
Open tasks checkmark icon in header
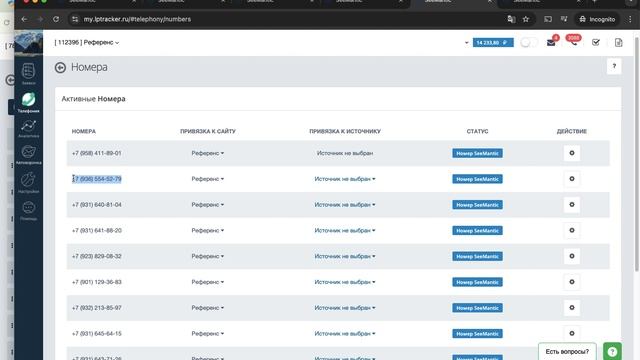[x=596, y=42]
